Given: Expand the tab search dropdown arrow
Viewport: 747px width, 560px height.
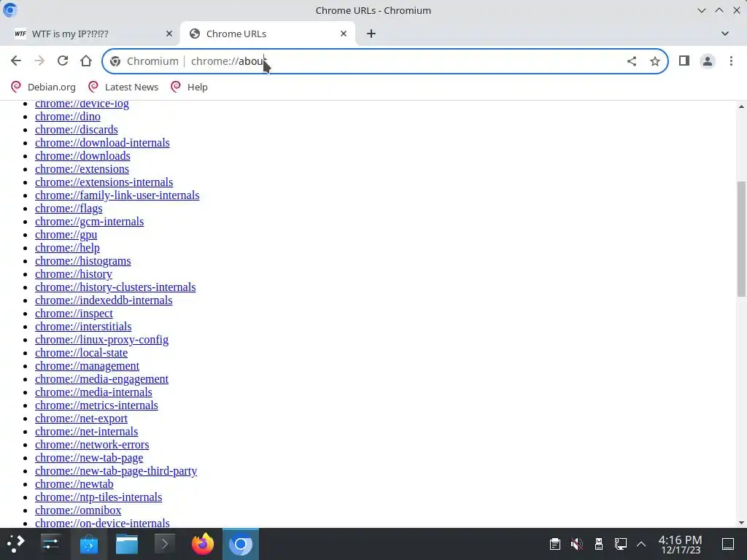Looking at the screenshot, I should pyautogui.click(x=725, y=34).
